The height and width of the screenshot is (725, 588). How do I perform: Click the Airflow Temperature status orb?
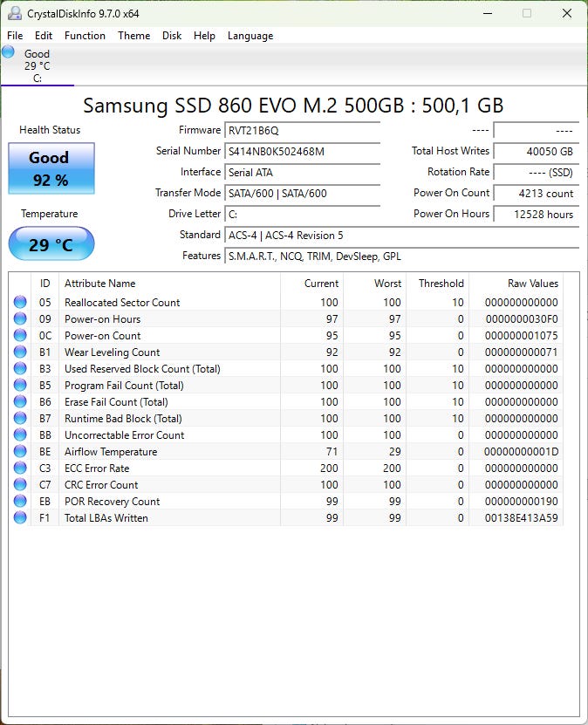pos(20,451)
